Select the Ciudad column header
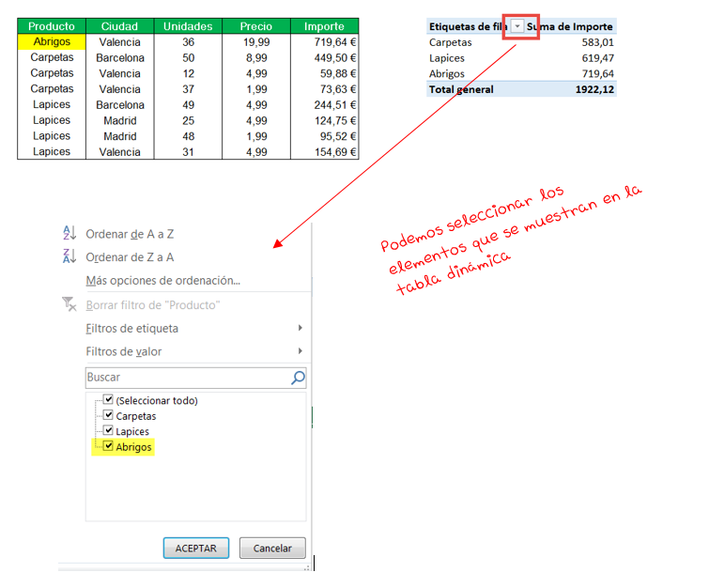This screenshot has height=588, width=709. [x=120, y=26]
